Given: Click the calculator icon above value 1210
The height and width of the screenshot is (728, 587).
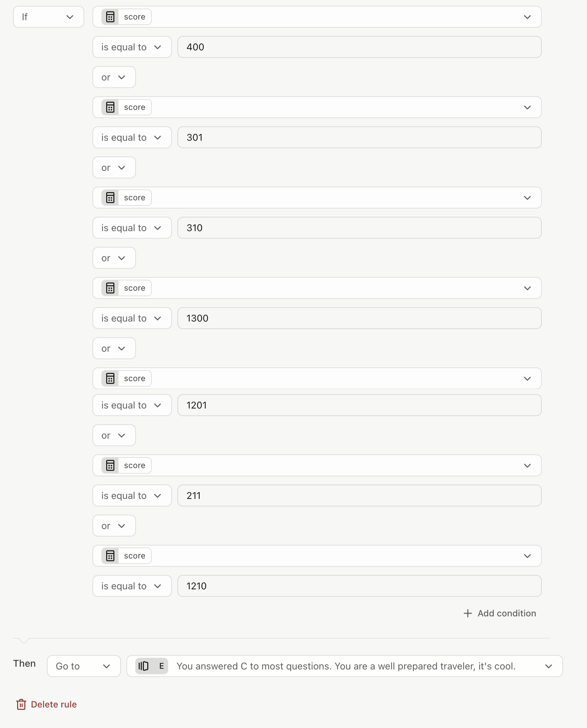Looking at the screenshot, I should coord(110,556).
